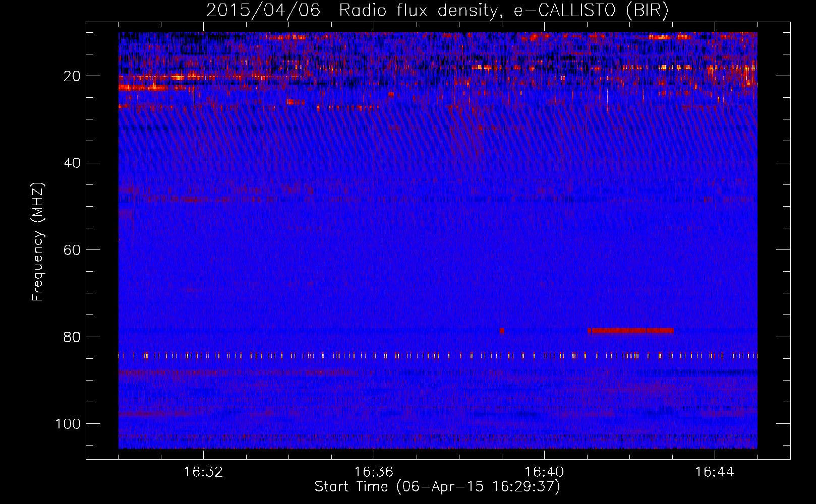Click the 16:32 time tick label
Image resolution: width=816 pixels, height=504 pixels.
click(x=203, y=472)
